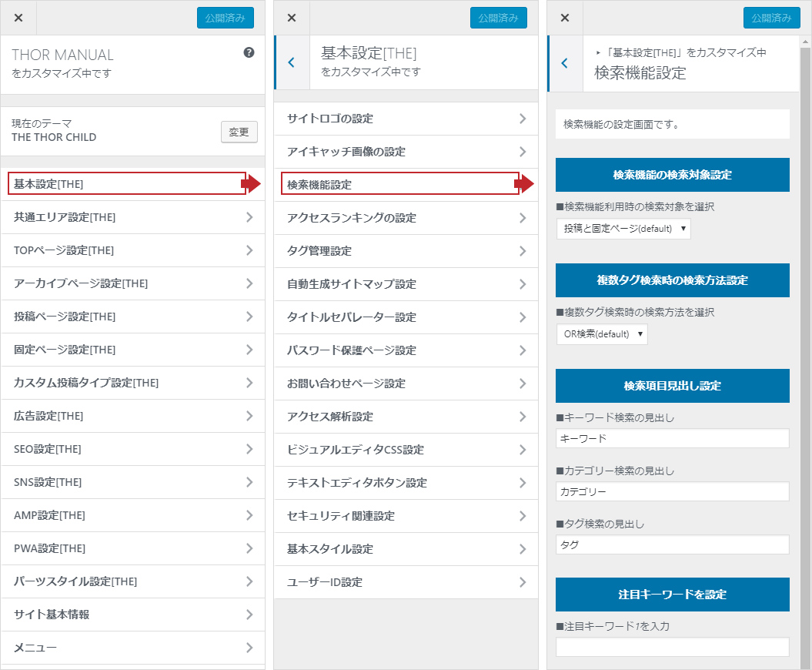Click the help question mark icon

pos(249,53)
